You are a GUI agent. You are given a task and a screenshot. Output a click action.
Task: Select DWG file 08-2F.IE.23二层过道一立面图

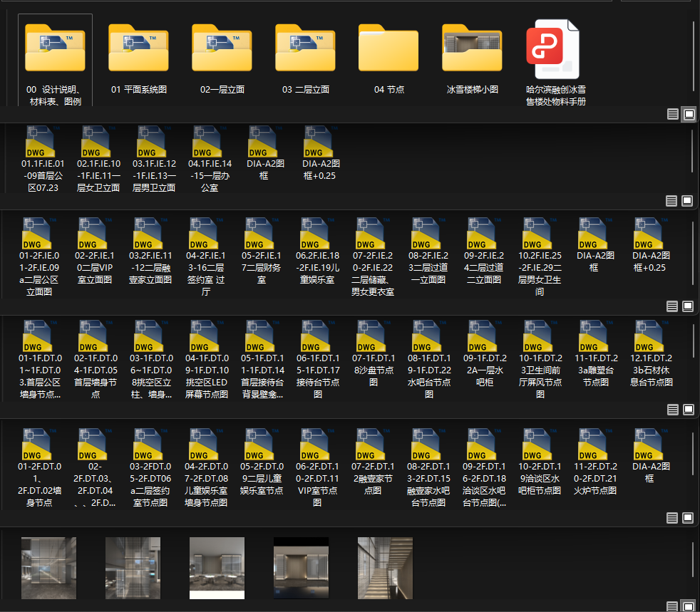pos(428,251)
